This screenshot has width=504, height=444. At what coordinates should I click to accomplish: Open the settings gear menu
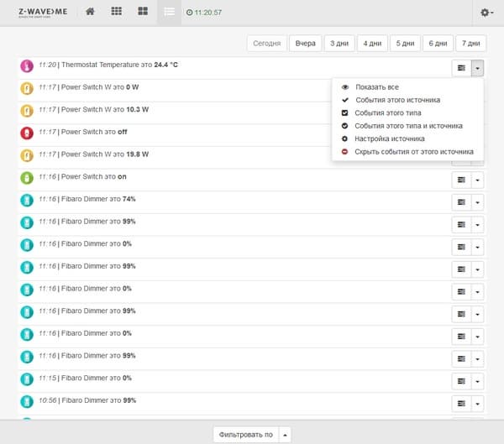pyautogui.click(x=486, y=13)
